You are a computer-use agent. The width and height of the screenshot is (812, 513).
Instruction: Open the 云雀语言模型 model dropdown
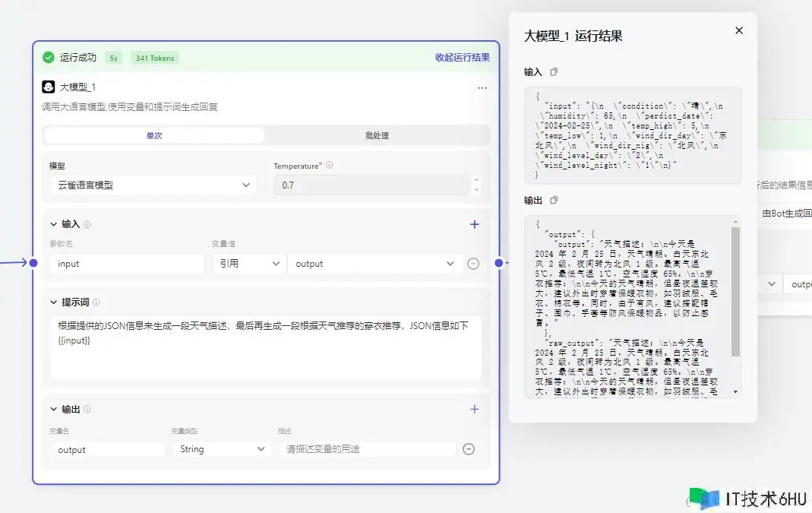tap(153, 185)
